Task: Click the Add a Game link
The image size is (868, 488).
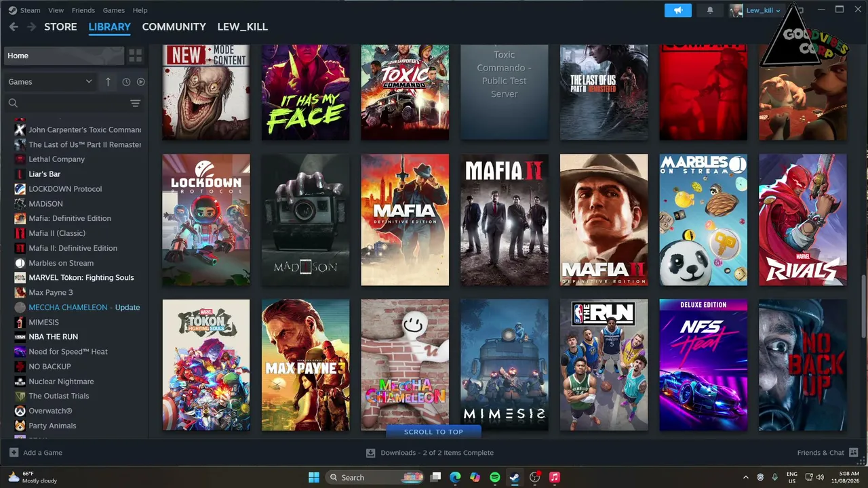Action: point(43,453)
